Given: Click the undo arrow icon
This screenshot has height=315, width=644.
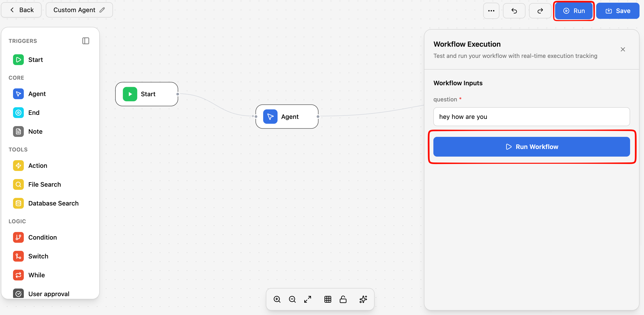Looking at the screenshot, I should tap(514, 11).
